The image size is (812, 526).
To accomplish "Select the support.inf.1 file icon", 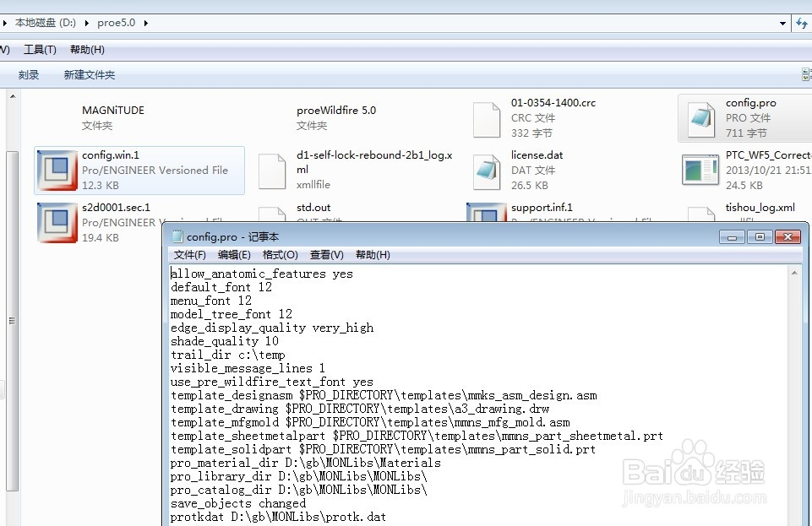I will 486,213.
